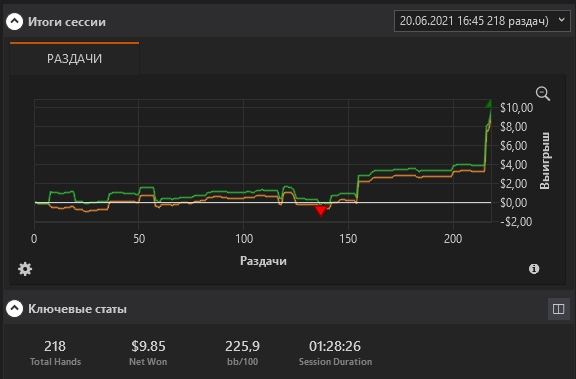Image resolution: width=576 pixels, height=379 pixels.
Task: Click the $10,00 axis label
Action: (516, 108)
